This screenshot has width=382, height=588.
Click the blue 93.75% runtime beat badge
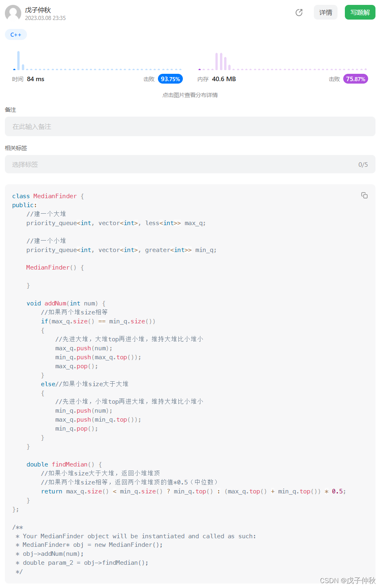click(170, 79)
